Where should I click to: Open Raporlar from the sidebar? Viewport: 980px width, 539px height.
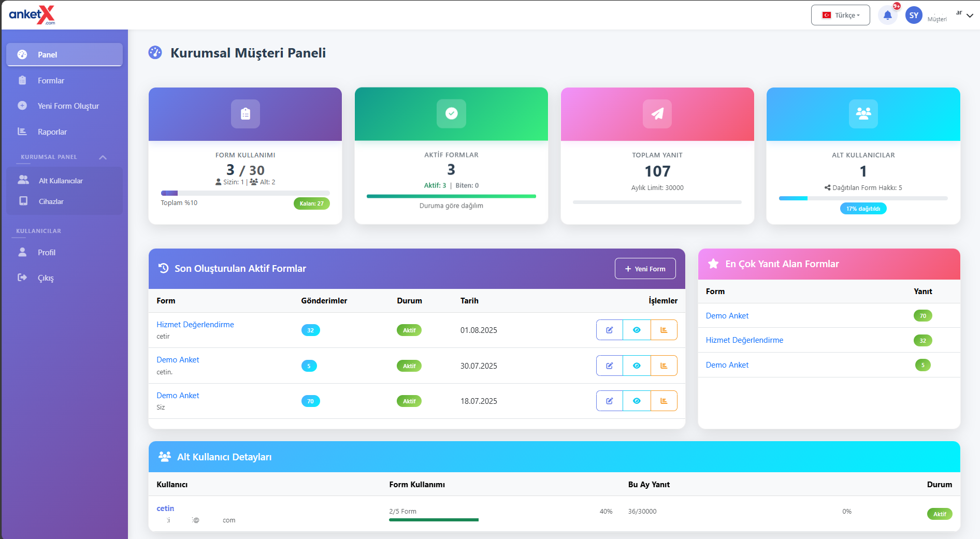(x=52, y=132)
